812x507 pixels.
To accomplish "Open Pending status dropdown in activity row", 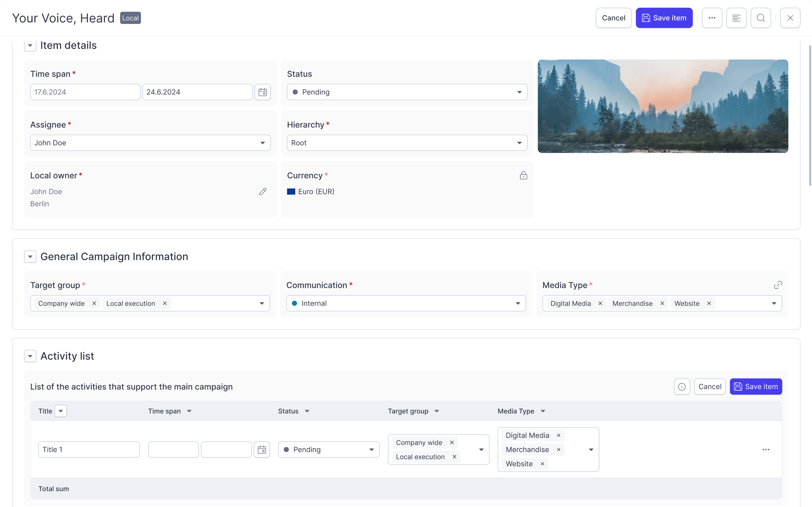I will tap(329, 450).
